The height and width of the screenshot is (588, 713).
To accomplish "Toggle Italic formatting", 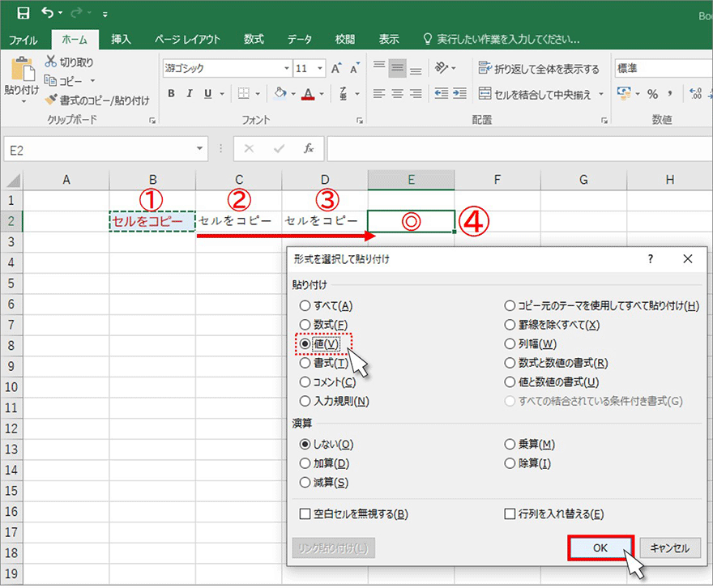I will [190, 94].
